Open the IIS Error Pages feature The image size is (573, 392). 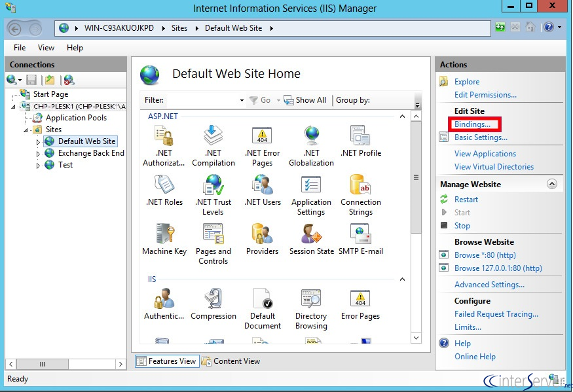coord(361,304)
